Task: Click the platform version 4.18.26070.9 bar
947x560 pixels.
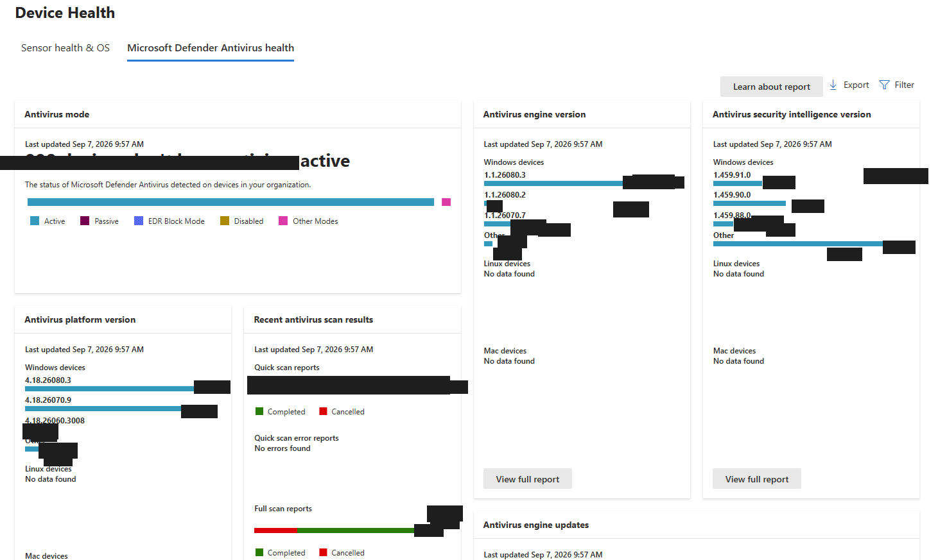Action: [x=103, y=409]
